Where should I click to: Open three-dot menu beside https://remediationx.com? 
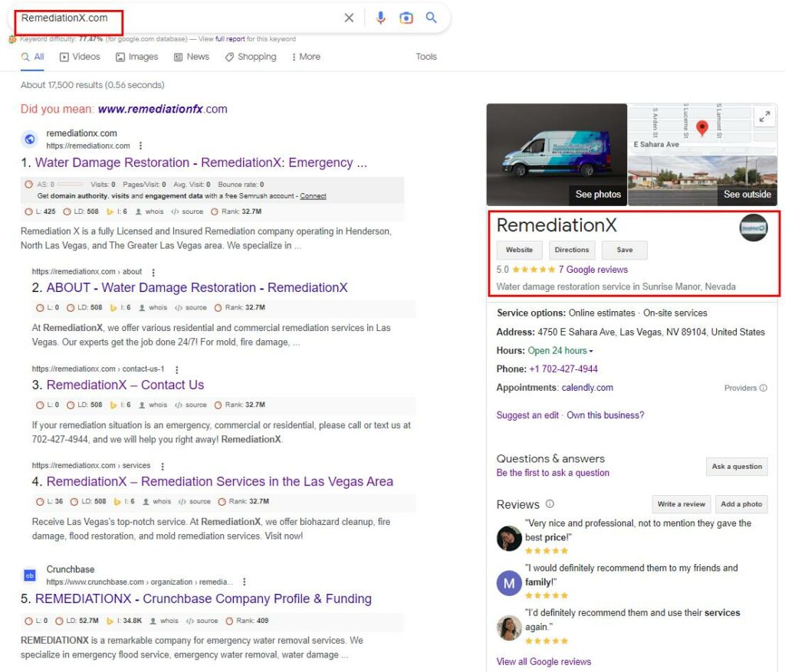[141, 146]
